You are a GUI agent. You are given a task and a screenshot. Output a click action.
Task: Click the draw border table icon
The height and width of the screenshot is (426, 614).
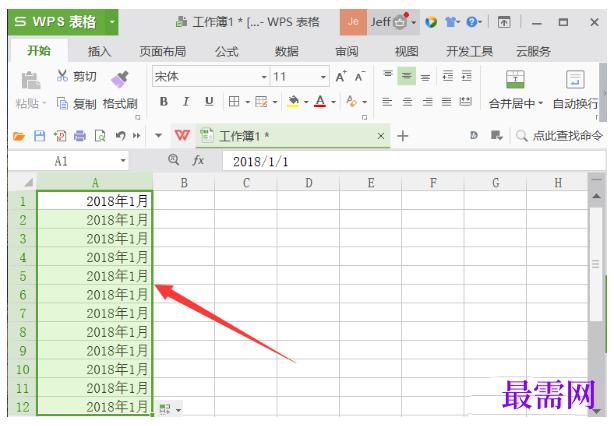261,102
